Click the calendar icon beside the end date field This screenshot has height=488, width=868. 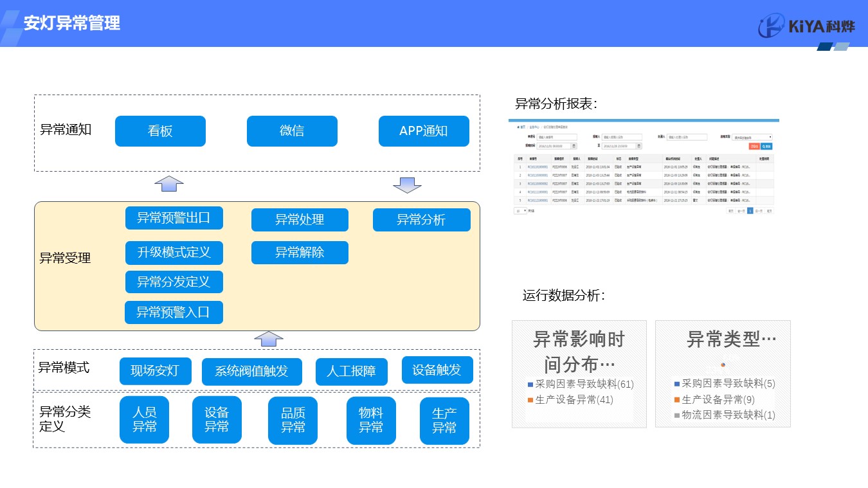638,146
